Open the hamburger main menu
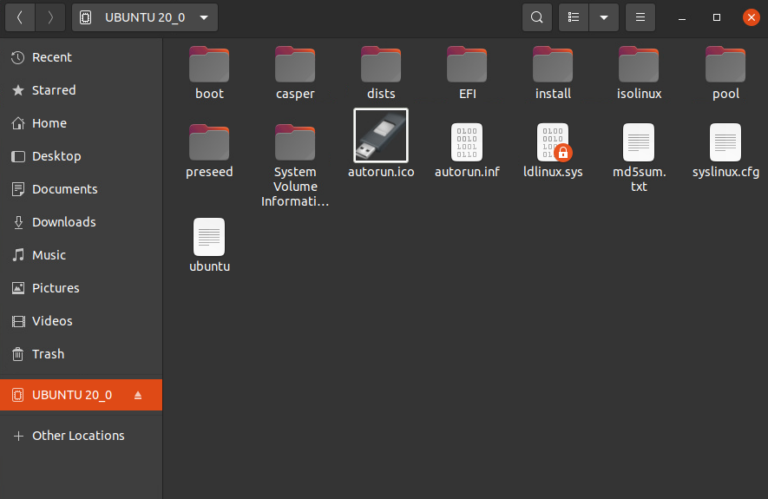This screenshot has width=768, height=499. point(640,17)
